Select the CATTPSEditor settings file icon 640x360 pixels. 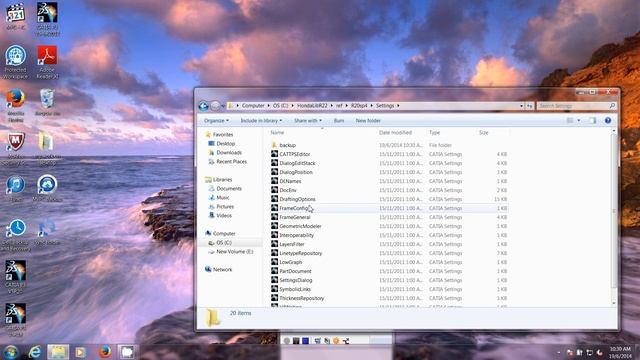[274, 154]
